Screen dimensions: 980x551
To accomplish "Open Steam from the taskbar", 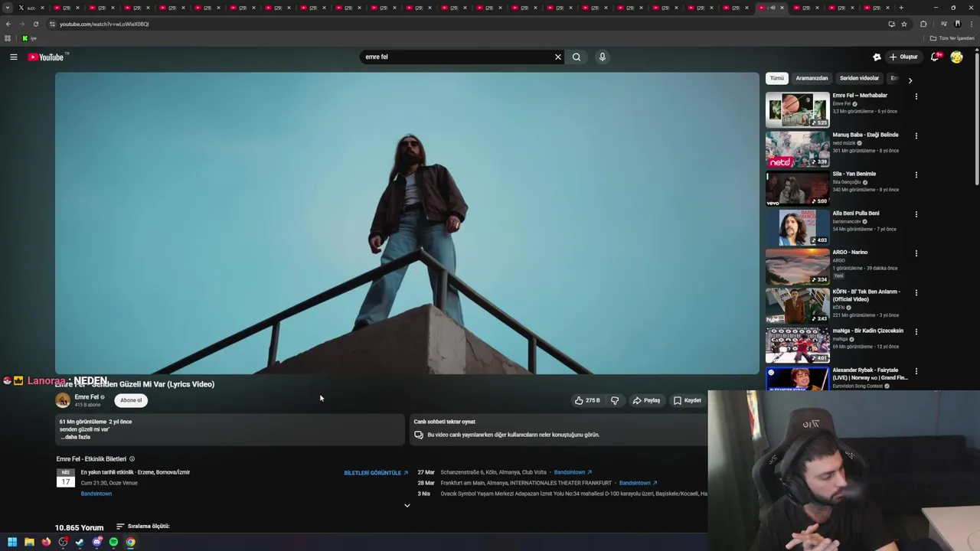I will [x=80, y=542].
